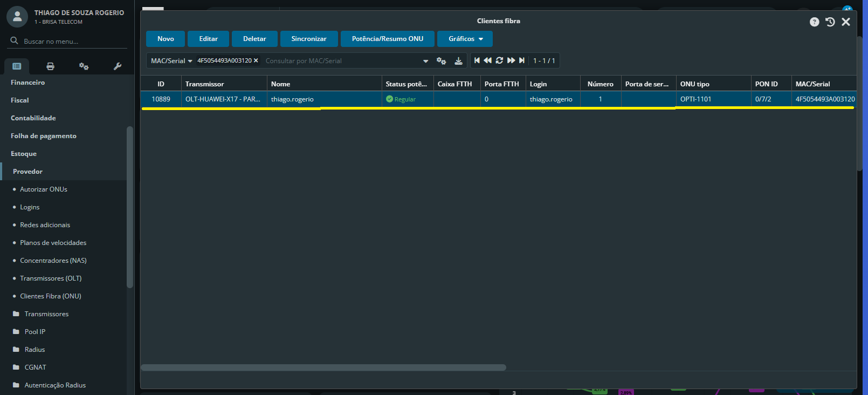The image size is (868, 395).
Task: Expand the Gráficos dropdown button
Action: (465, 39)
